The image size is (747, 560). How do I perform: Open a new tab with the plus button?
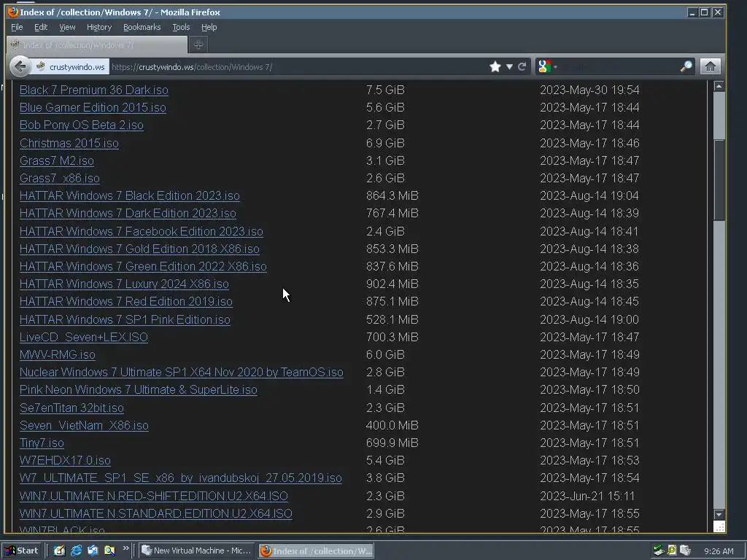(198, 44)
